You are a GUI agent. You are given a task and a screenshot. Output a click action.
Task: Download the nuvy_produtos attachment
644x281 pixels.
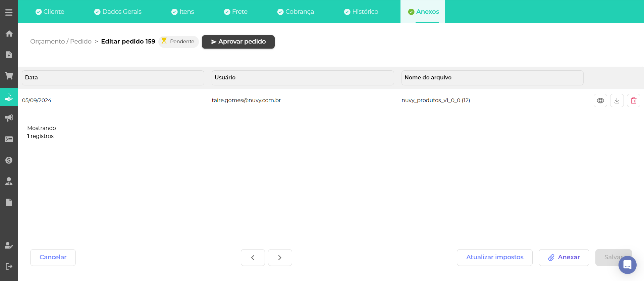(616, 100)
